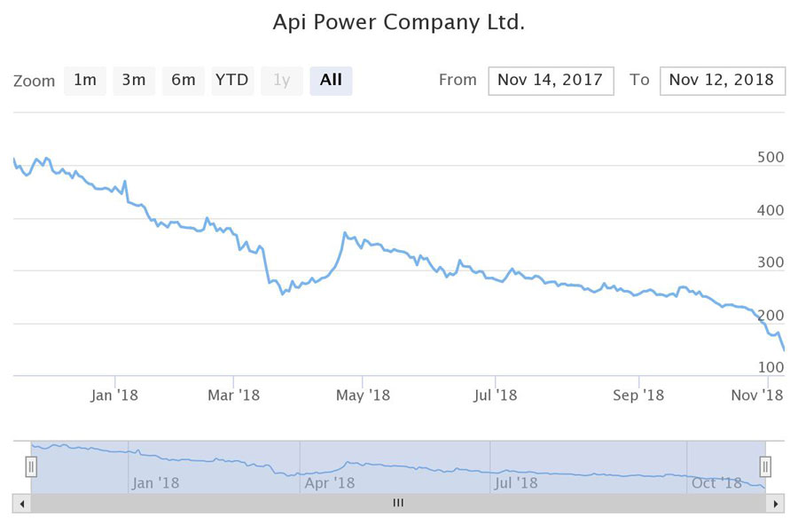Show All data range
Screen dimensions: 798x532
click(x=331, y=80)
